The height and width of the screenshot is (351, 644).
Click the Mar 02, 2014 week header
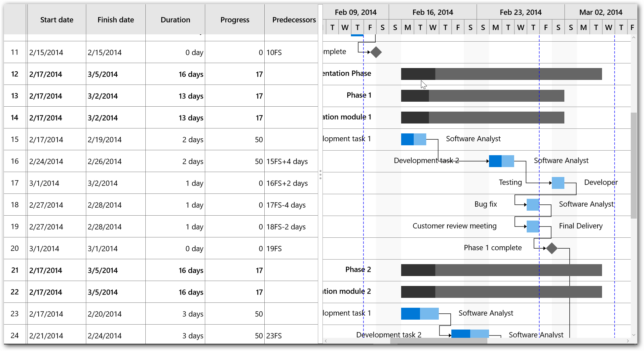point(601,12)
